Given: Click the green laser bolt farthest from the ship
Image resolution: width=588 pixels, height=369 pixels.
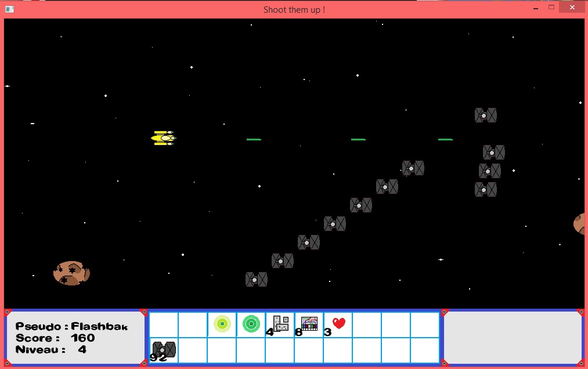Looking at the screenshot, I should (x=445, y=139).
